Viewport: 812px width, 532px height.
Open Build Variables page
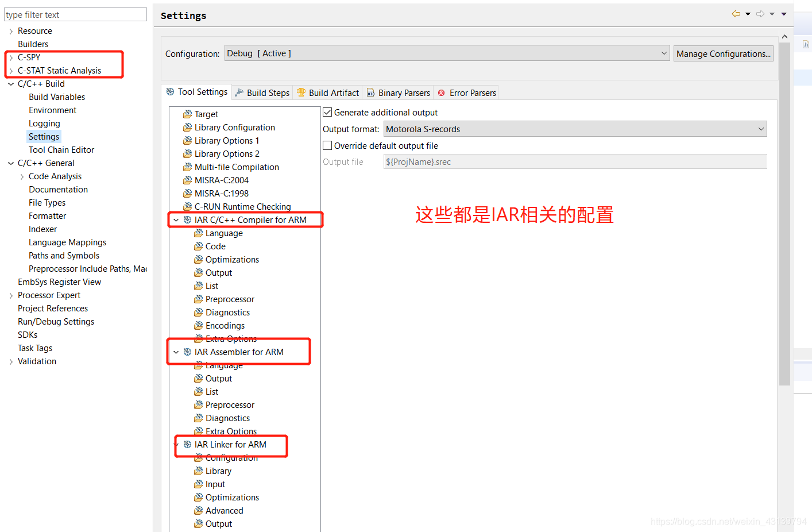57,97
